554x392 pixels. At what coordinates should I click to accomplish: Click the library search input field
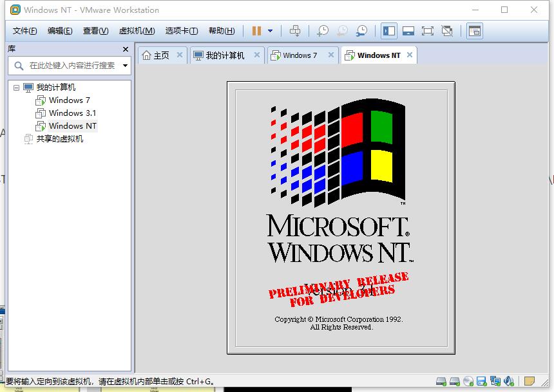(x=72, y=66)
